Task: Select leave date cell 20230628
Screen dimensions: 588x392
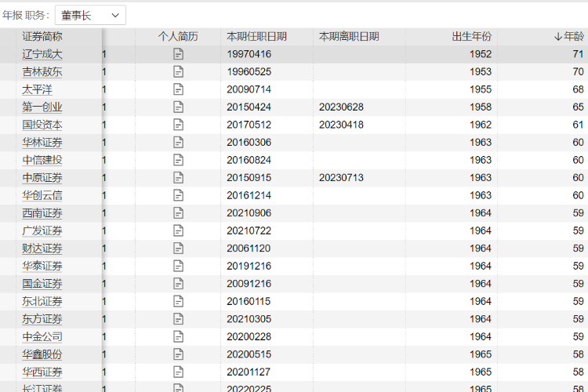Action: click(341, 107)
